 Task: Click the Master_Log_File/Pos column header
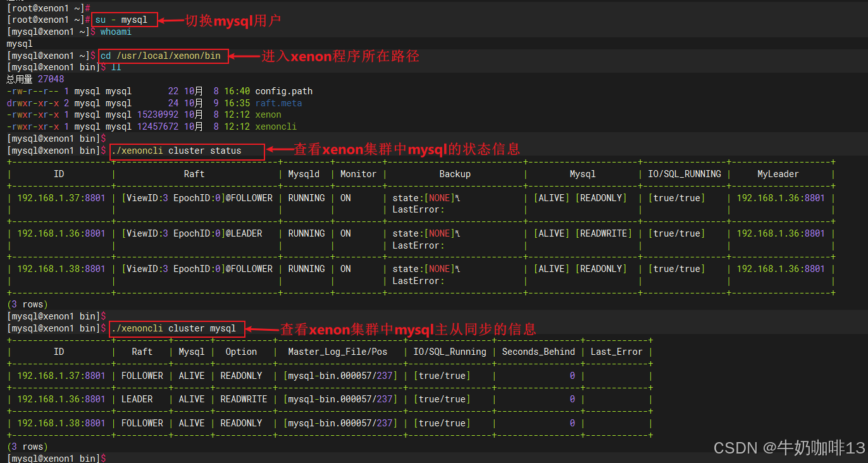click(337, 352)
